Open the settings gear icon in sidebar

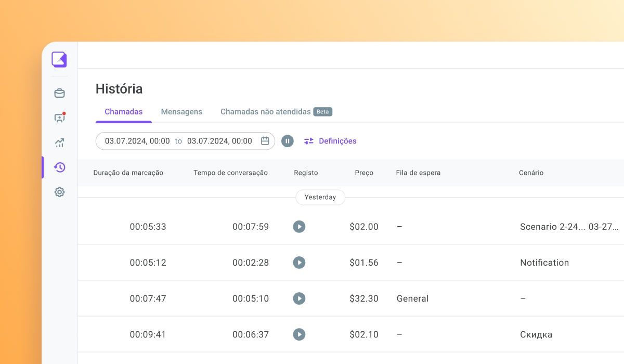coord(59,192)
